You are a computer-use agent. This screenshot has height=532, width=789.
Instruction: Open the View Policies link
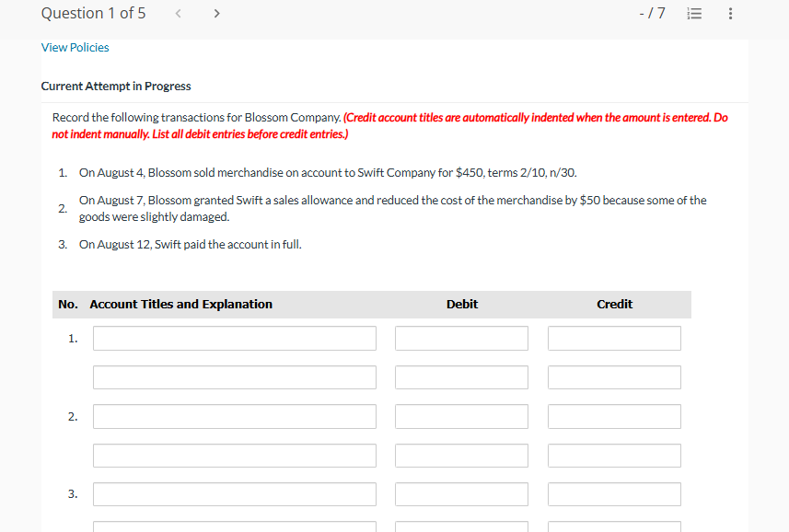pos(75,47)
